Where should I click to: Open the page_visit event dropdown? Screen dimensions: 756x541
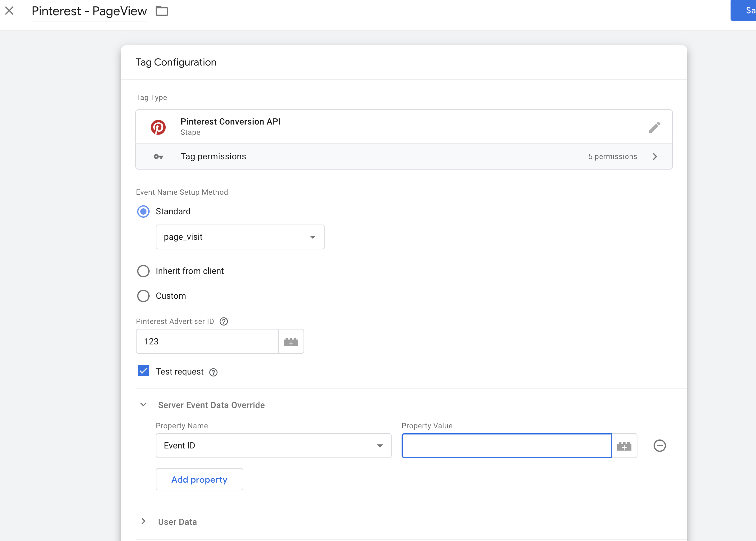240,237
